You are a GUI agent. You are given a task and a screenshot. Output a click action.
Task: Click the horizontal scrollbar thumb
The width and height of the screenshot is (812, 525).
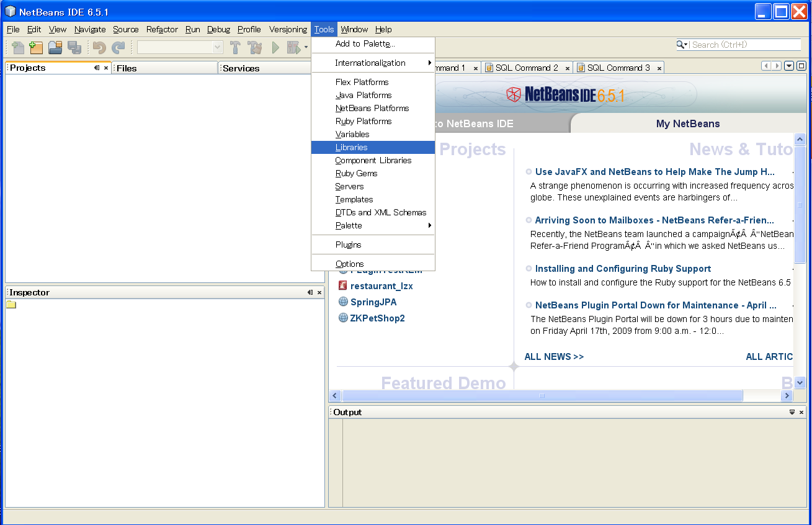pos(542,395)
